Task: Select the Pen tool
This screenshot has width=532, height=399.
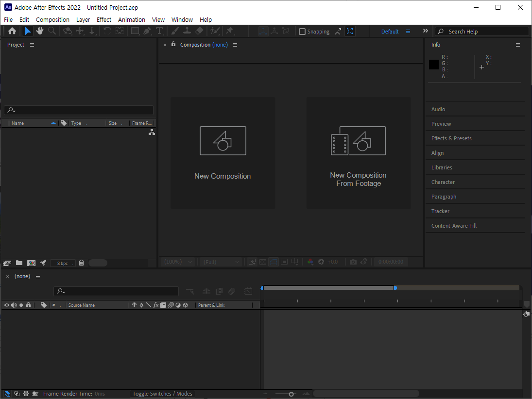Action: 147,31
